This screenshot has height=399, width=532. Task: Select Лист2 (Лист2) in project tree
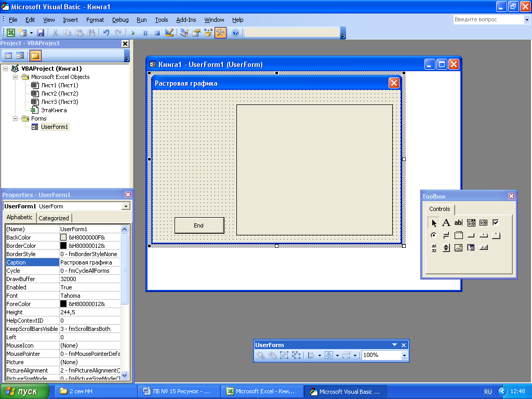coord(59,94)
